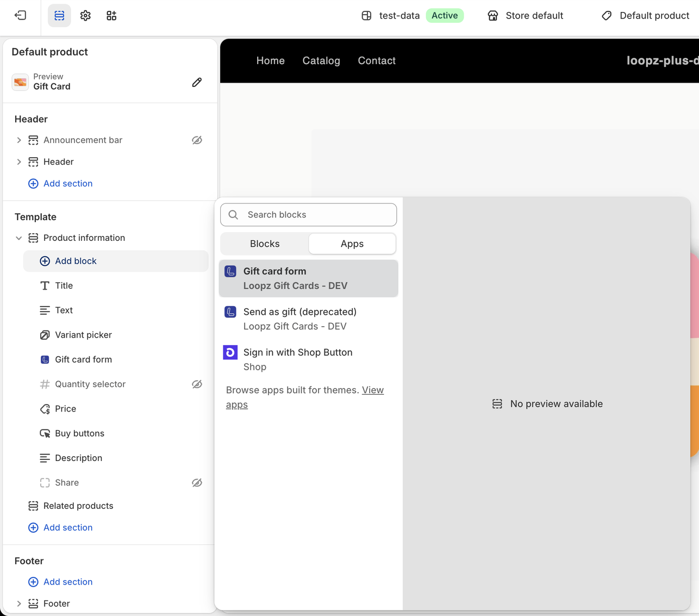Choose Send as gift (deprecated) block

(308, 319)
